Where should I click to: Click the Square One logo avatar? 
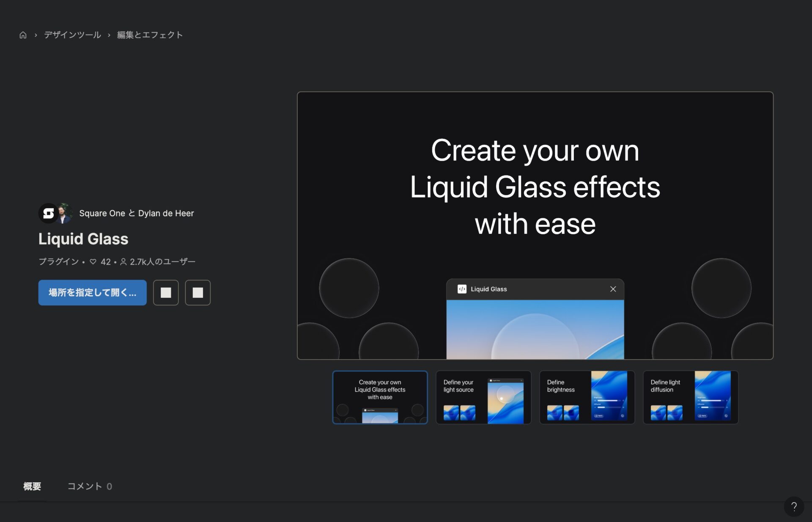pyautogui.click(x=49, y=213)
